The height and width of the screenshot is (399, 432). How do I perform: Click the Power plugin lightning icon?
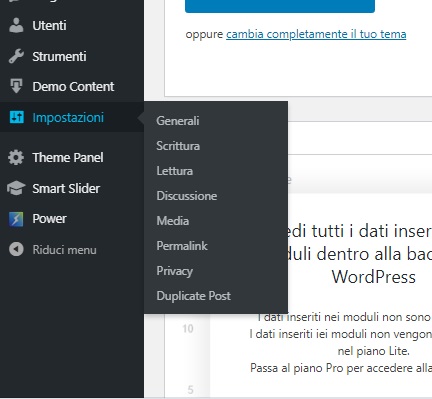pyautogui.click(x=16, y=219)
